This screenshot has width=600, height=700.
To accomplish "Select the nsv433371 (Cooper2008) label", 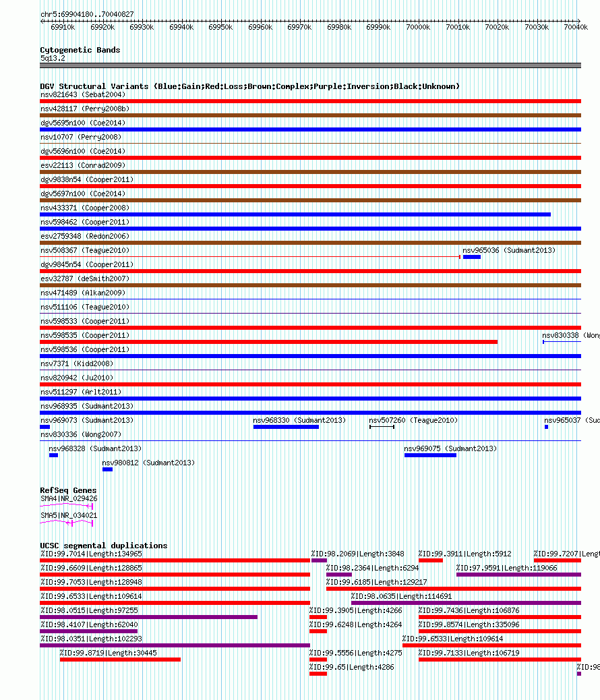I will tap(85, 208).
